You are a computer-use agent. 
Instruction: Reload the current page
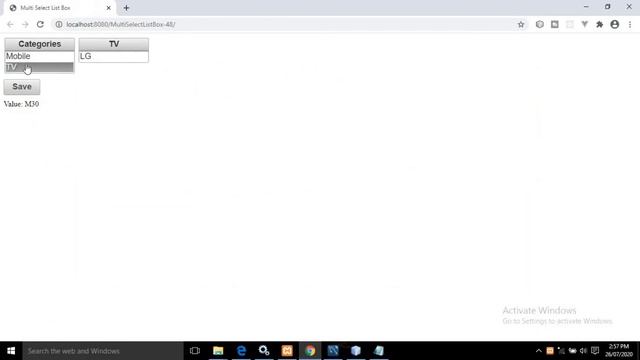[x=40, y=24]
